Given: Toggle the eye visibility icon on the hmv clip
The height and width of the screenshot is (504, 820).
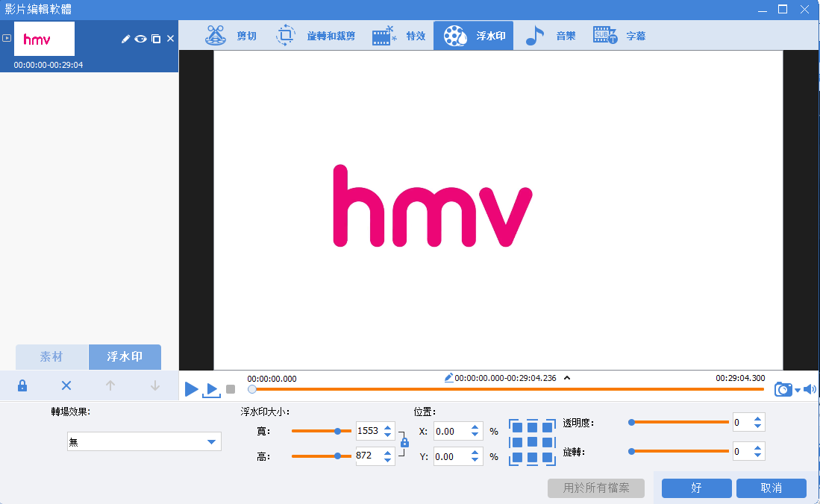Looking at the screenshot, I should (x=140, y=39).
